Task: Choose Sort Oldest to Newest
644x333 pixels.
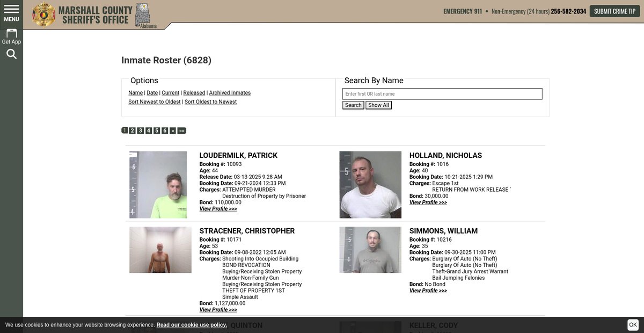Action: [210, 102]
